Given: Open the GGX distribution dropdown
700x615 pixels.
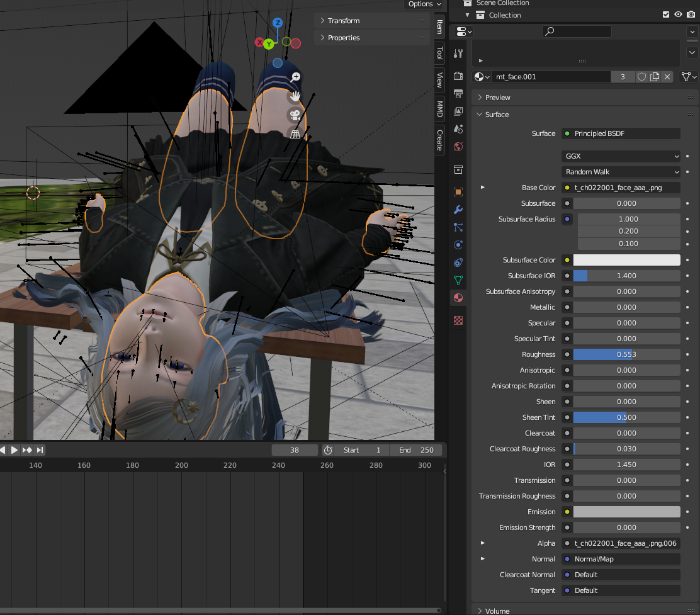Looking at the screenshot, I should [x=621, y=156].
